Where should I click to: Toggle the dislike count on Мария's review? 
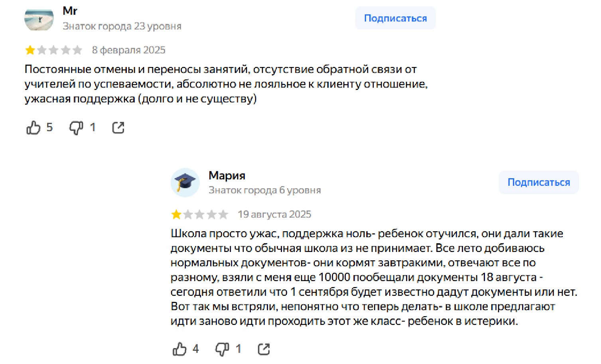click(239, 349)
